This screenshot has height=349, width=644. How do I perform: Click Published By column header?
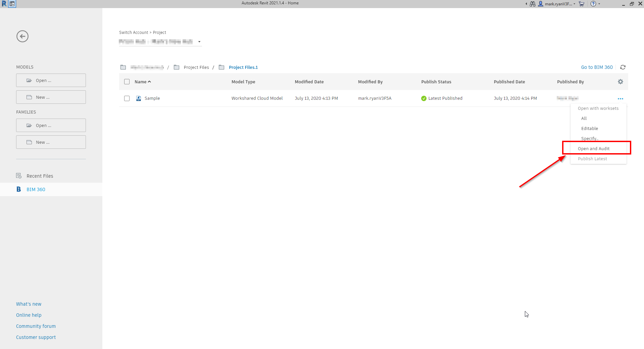tap(571, 82)
